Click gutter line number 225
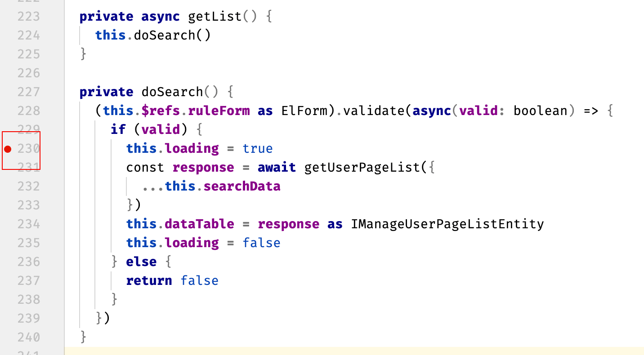644x355 pixels. coord(29,54)
